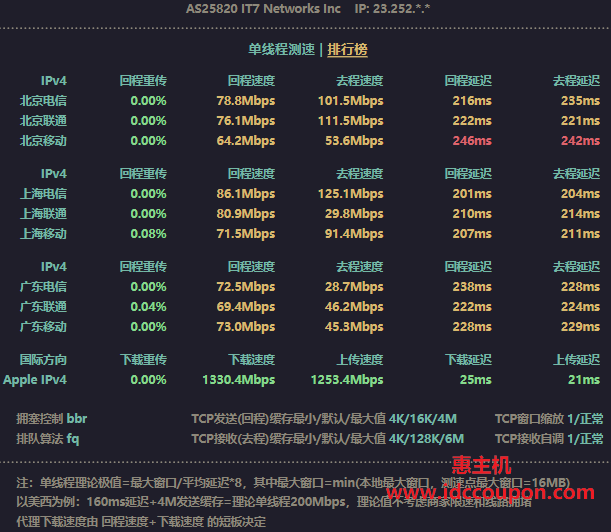Click the Apple IPv4 row label
This screenshot has width=611, height=532.
35,380
